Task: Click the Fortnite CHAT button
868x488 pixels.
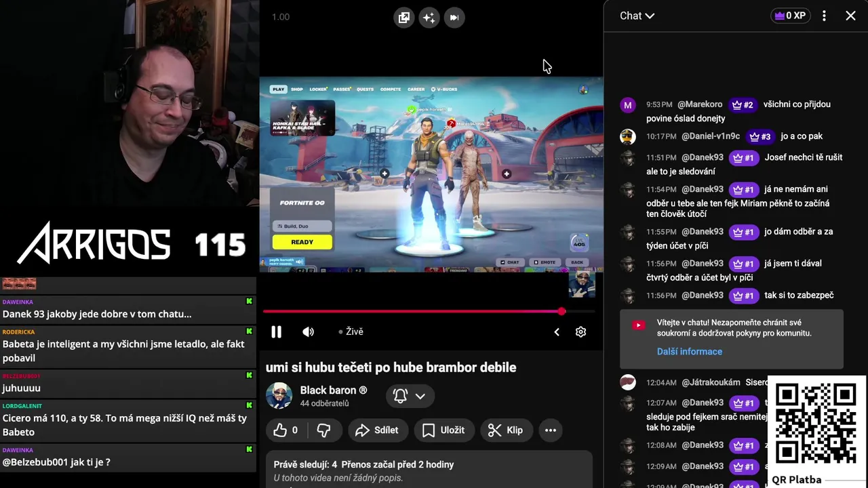Action: click(x=510, y=262)
